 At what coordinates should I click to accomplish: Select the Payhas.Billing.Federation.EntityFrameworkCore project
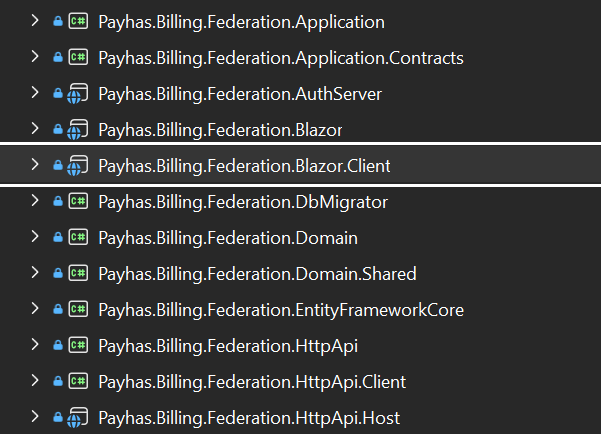(x=280, y=310)
